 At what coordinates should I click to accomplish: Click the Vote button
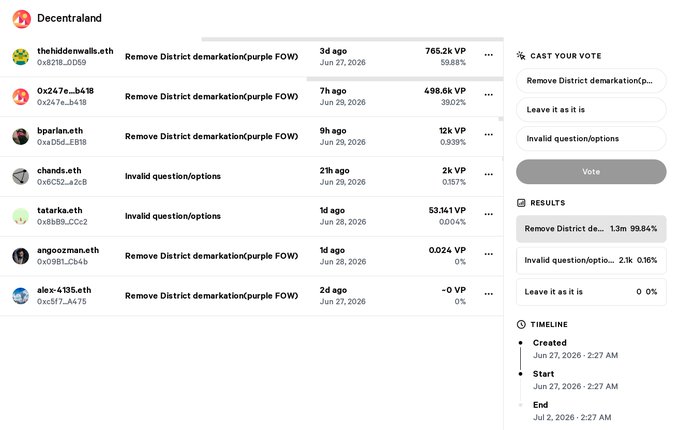point(591,171)
